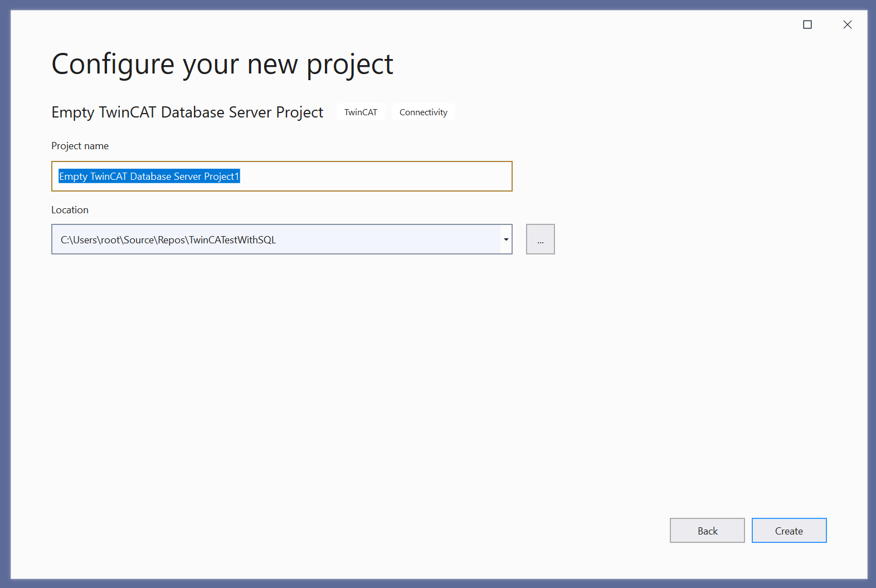Click the 'Configure your new project' heading

tap(222, 65)
